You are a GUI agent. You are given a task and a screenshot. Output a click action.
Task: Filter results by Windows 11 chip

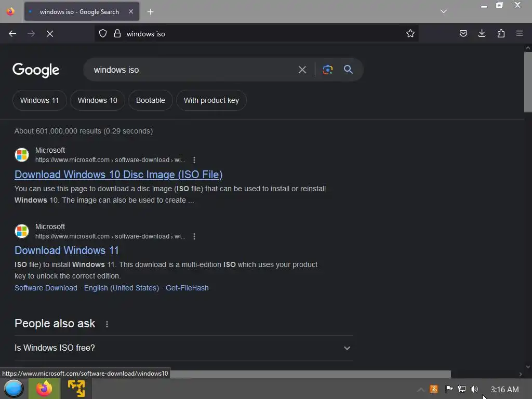click(39, 100)
